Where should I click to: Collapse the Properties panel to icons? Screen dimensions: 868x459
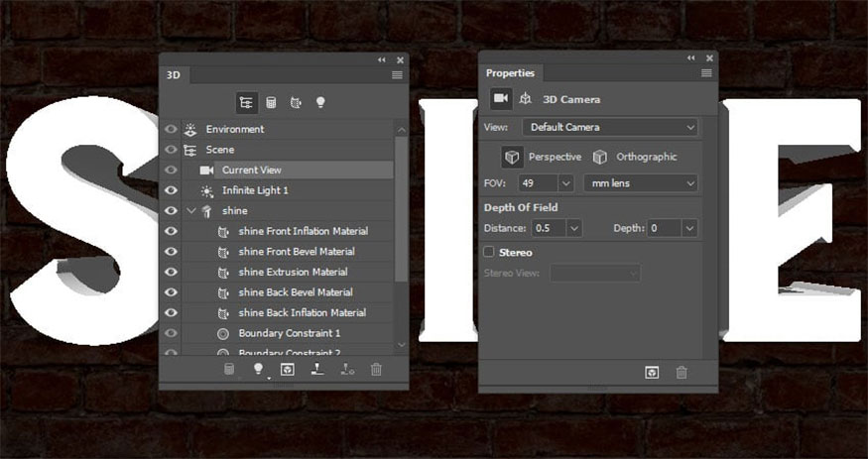(690, 58)
